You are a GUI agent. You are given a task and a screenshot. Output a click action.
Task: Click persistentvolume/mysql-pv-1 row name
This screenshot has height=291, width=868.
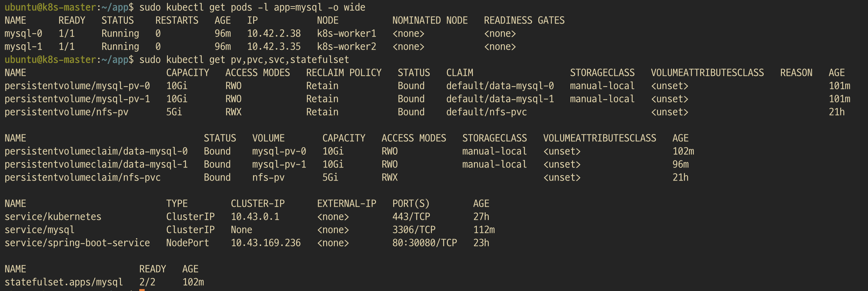(77, 99)
